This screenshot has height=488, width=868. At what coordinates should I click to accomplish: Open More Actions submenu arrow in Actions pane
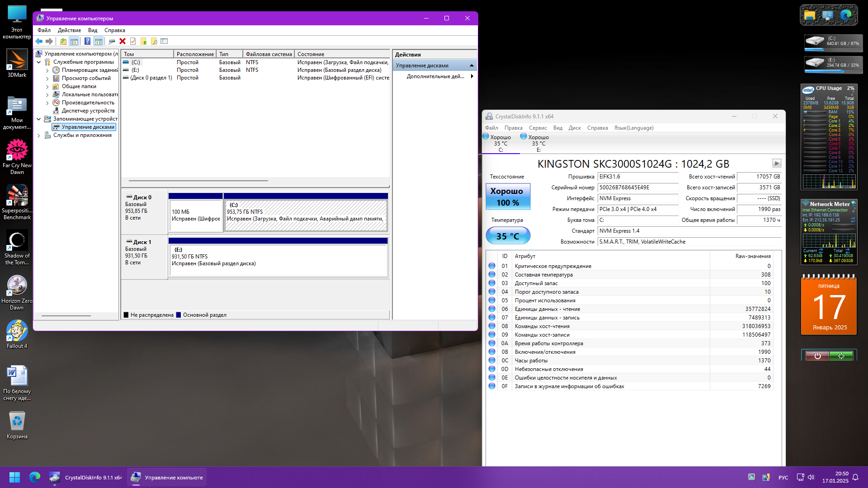pos(472,76)
